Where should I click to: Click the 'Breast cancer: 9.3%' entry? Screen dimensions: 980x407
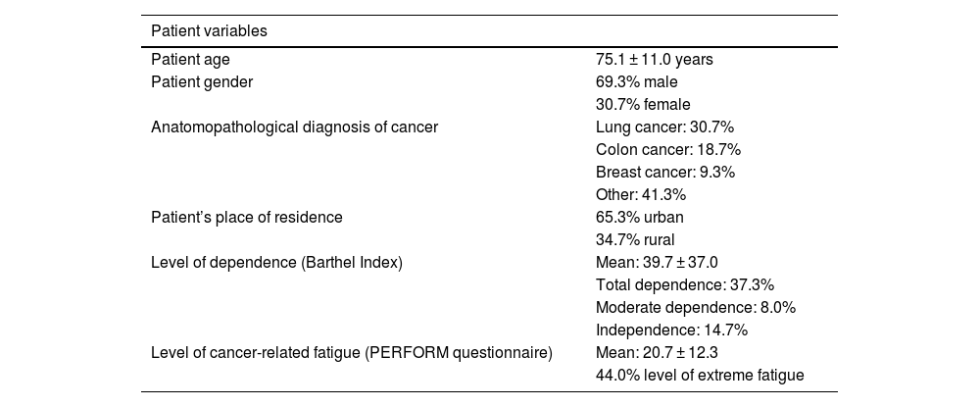tap(664, 173)
